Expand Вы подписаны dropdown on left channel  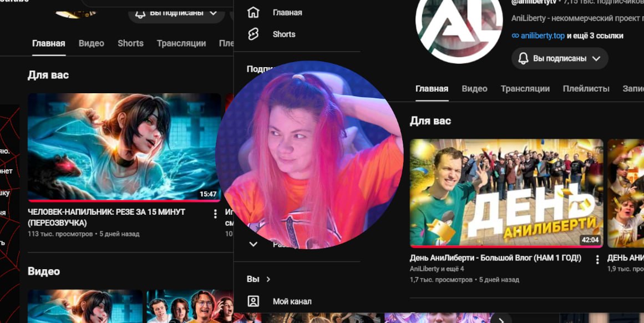(213, 13)
